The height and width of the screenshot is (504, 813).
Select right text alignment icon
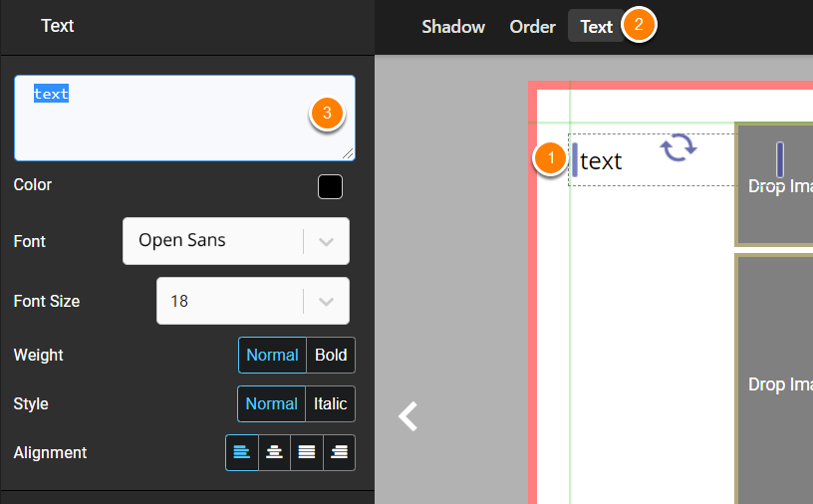click(x=339, y=452)
